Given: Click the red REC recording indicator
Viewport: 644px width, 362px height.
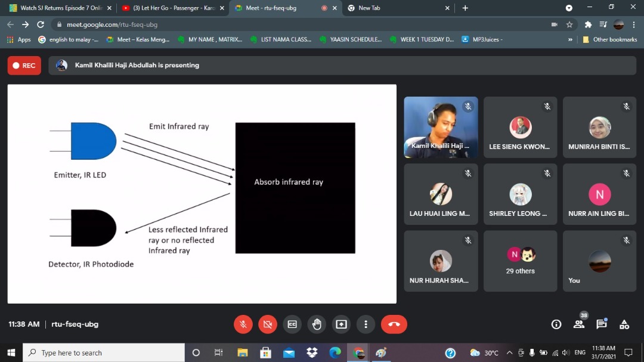Looking at the screenshot, I should click(x=24, y=66).
